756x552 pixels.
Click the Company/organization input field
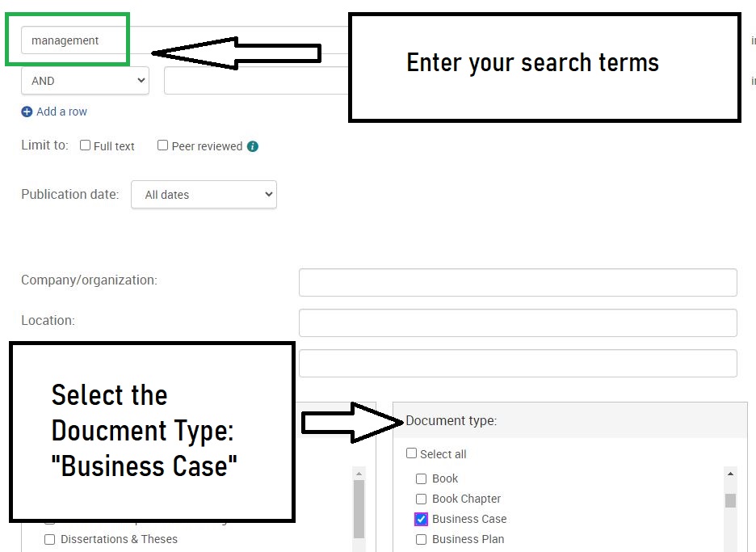(x=517, y=283)
